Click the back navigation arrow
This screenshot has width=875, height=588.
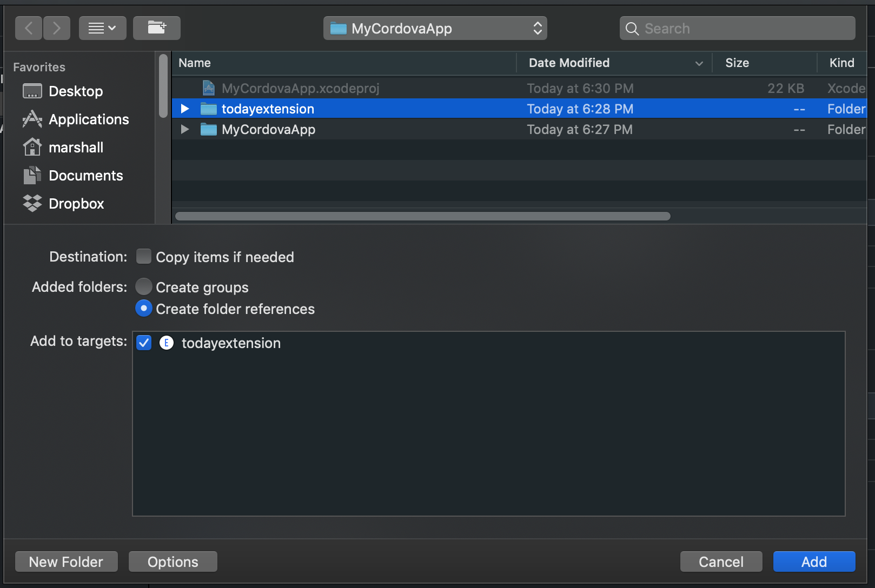[29, 28]
